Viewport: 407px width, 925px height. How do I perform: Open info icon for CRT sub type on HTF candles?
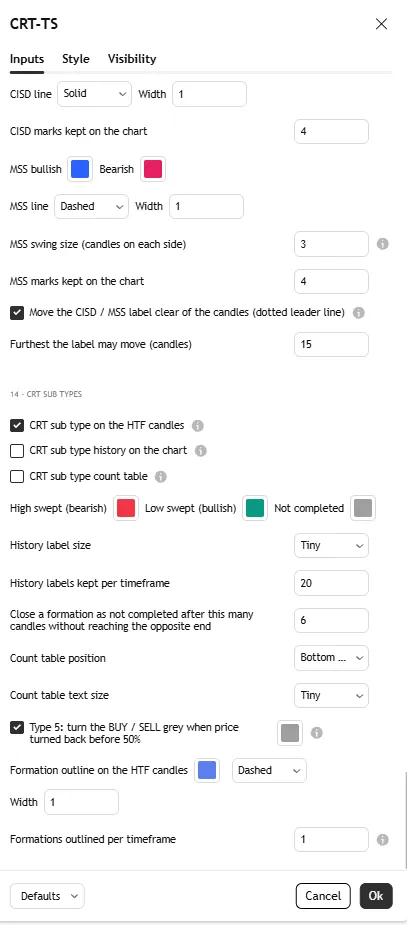pos(198,425)
